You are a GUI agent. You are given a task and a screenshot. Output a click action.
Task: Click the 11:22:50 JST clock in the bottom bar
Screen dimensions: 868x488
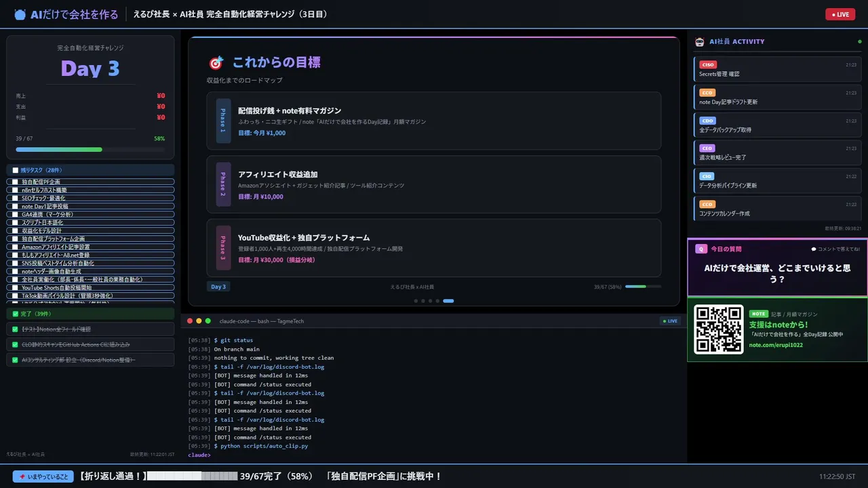coord(837,476)
